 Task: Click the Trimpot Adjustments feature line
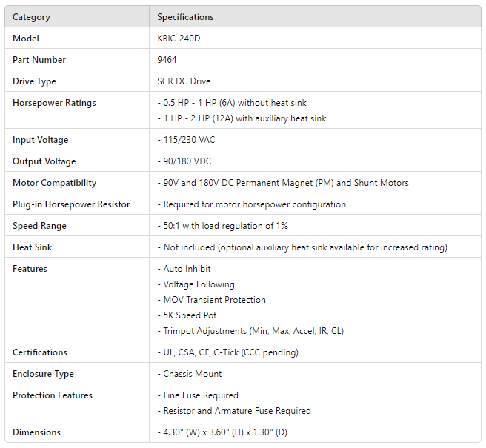pos(250,331)
